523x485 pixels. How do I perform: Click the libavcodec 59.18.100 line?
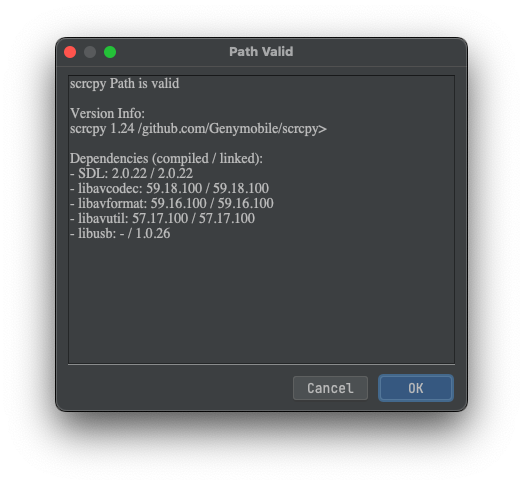169,188
